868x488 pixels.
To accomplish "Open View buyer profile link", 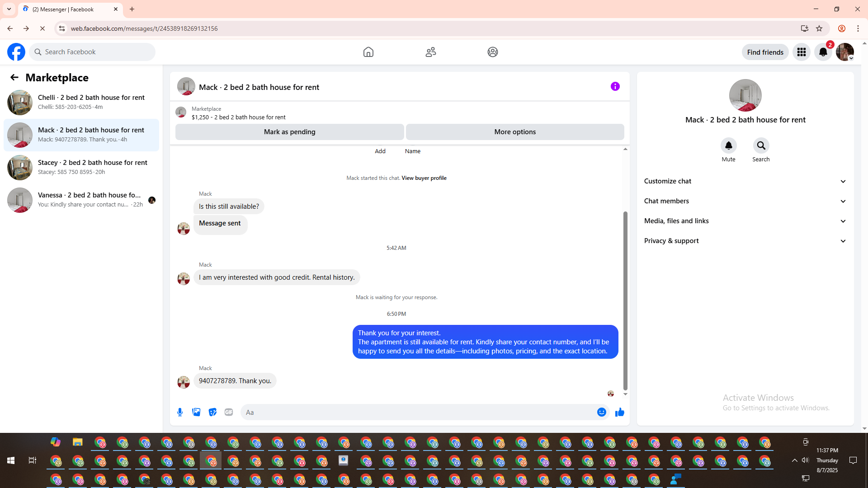I will pos(424,178).
